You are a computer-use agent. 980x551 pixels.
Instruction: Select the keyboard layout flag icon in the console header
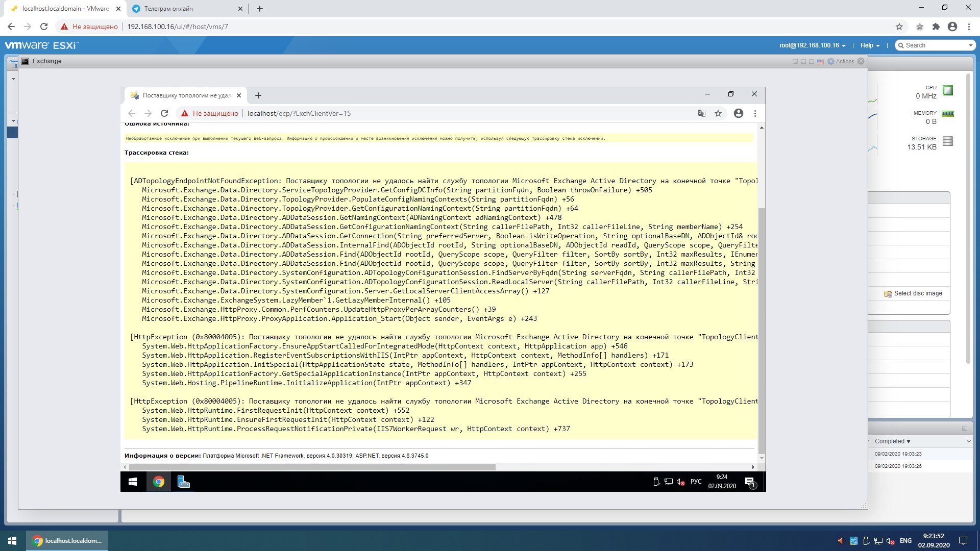point(820,61)
